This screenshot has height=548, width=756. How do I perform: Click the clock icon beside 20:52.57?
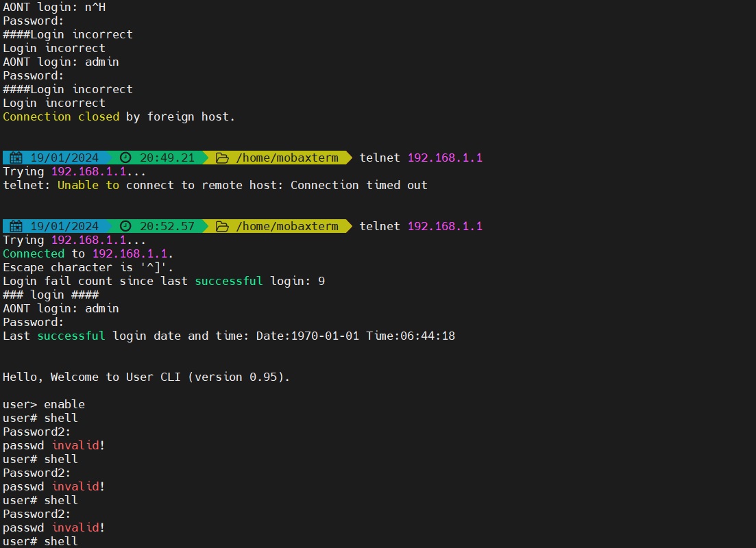[125, 226]
